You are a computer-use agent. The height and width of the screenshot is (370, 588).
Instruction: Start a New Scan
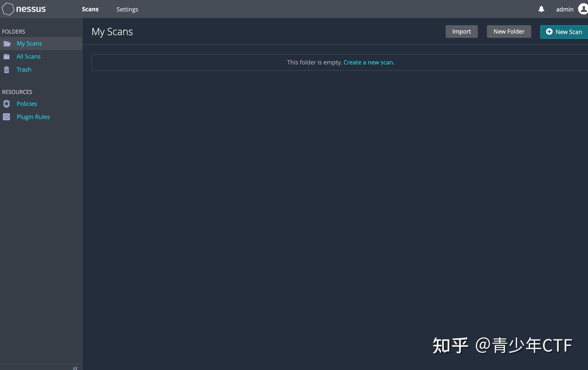coord(568,31)
